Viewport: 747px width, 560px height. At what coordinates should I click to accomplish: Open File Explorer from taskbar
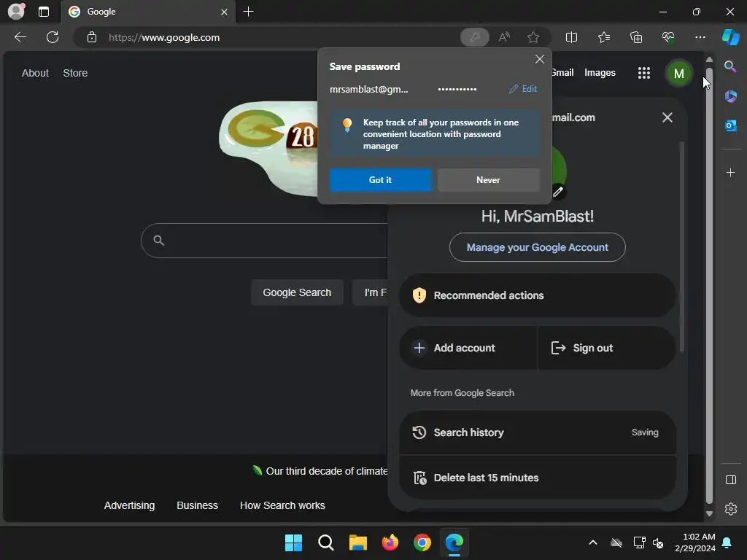point(357,542)
